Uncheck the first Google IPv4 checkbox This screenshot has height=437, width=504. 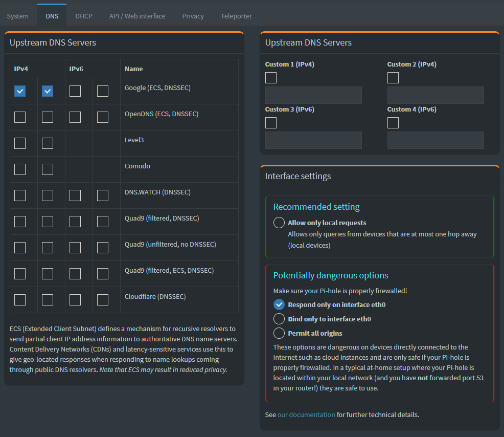click(20, 91)
